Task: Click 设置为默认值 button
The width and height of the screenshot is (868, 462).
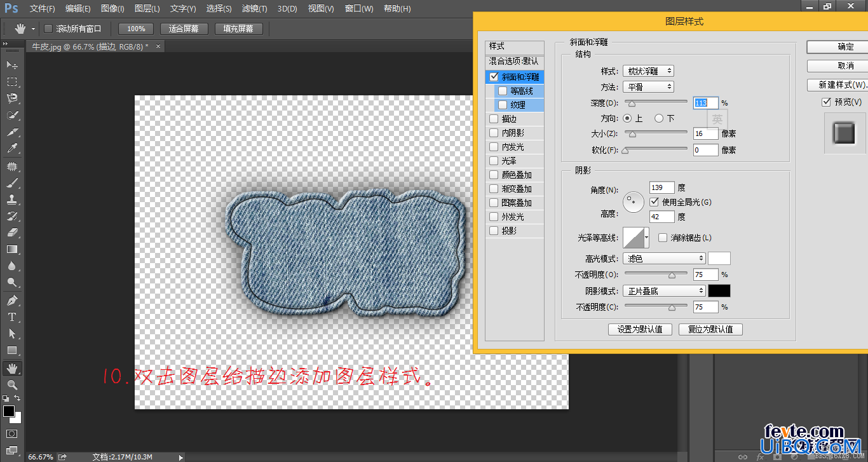Action: point(640,329)
